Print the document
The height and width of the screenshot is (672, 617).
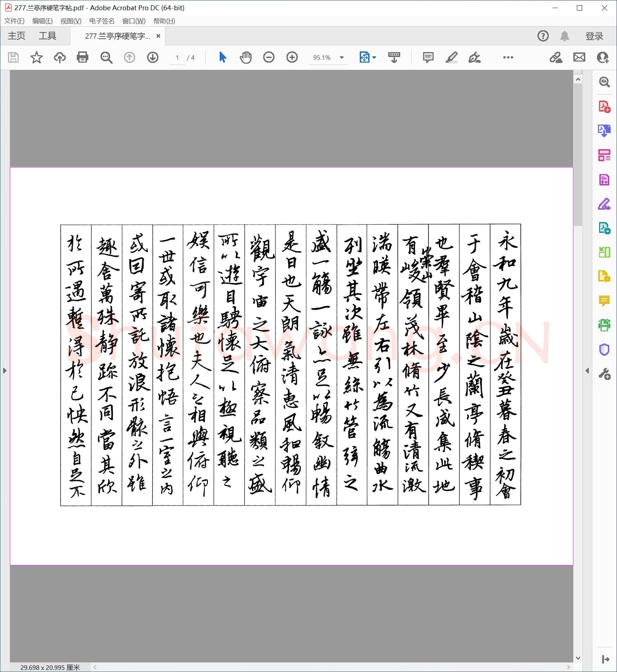click(82, 57)
